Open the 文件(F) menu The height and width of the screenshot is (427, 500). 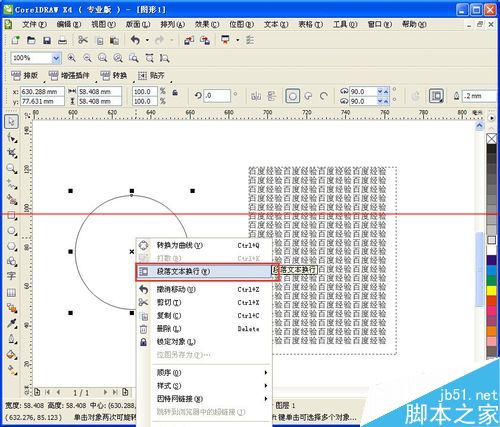(34, 24)
